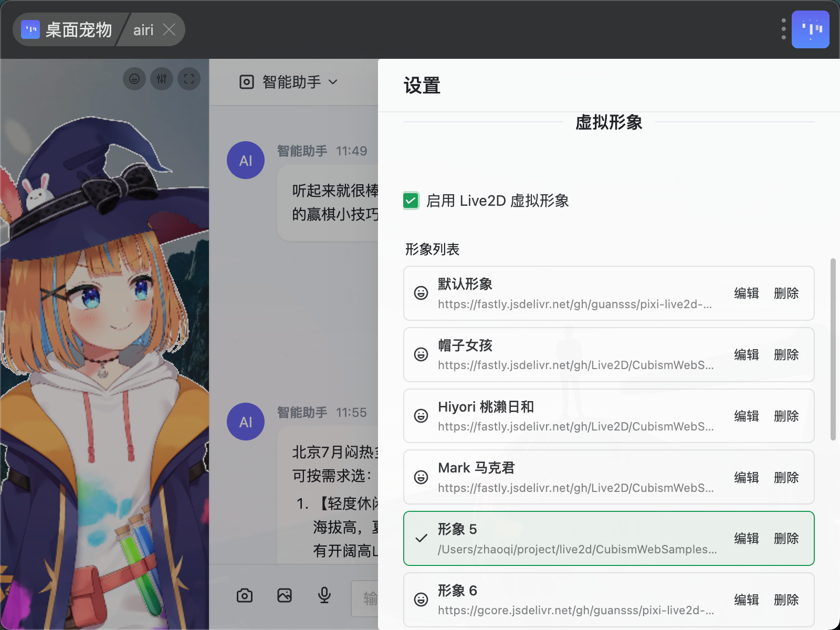Click the camera screenshot icon in chat toolbar

pos(245,595)
